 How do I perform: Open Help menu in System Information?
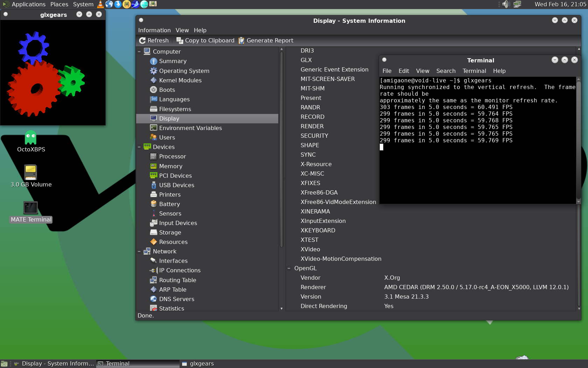pos(200,30)
